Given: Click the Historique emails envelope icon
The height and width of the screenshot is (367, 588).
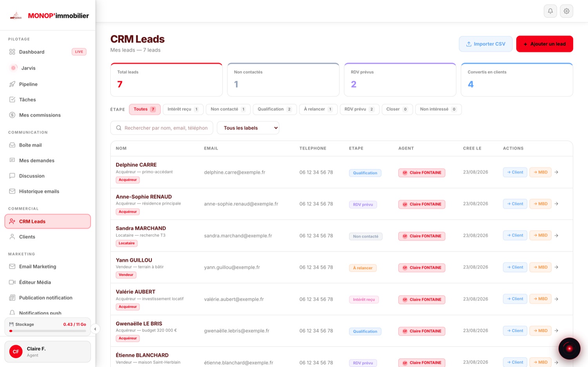Looking at the screenshot, I should [12, 191].
